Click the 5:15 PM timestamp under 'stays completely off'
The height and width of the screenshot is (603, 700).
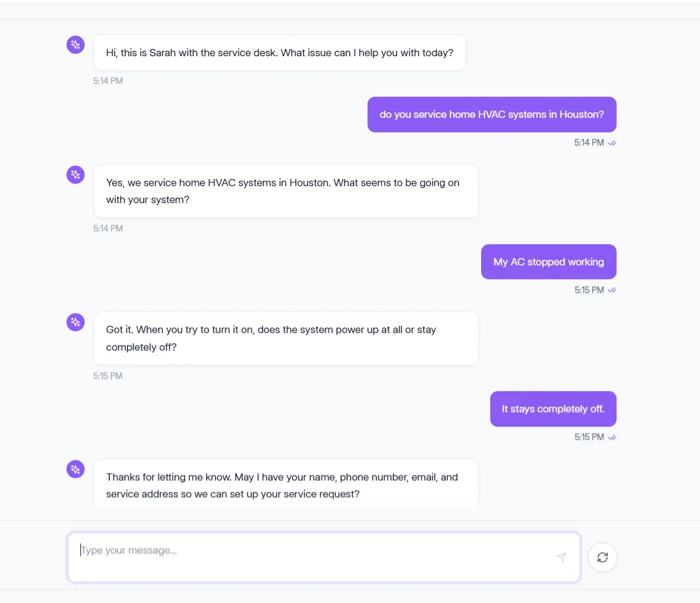click(x=589, y=437)
